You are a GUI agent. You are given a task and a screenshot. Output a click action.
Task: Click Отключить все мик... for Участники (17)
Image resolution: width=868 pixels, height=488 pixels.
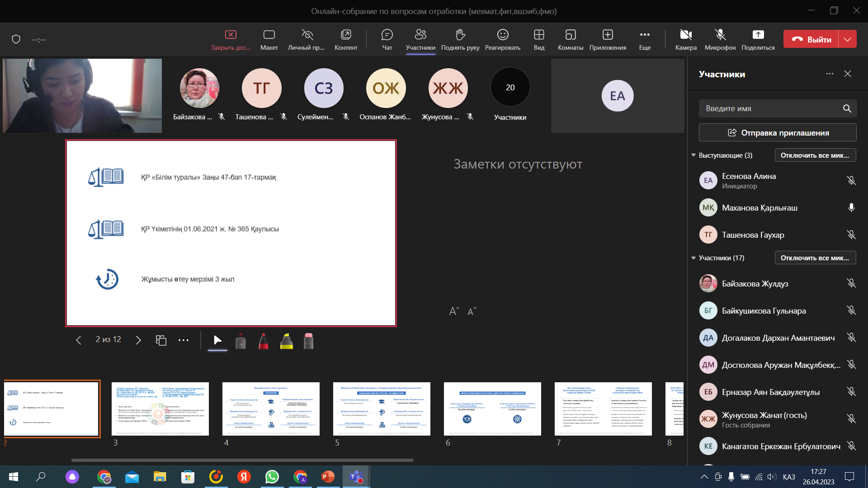[815, 258]
